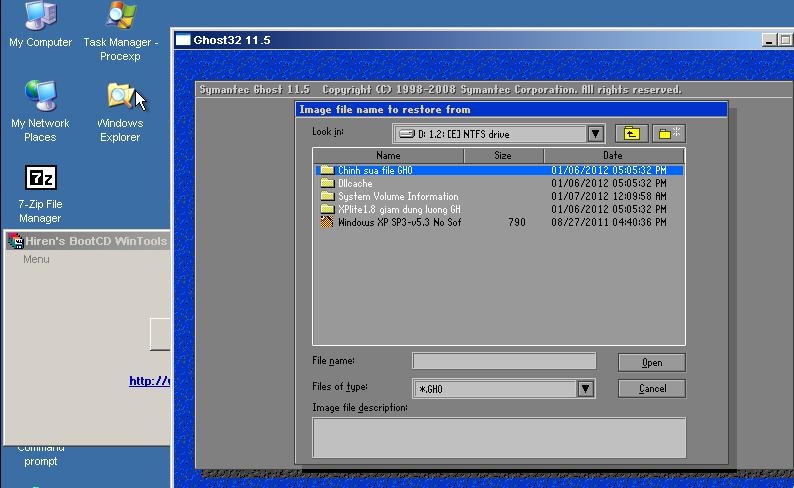This screenshot has width=794, height=488.
Task: Sort file list by Name column header
Action: pyautogui.click(x=388, y=155)
